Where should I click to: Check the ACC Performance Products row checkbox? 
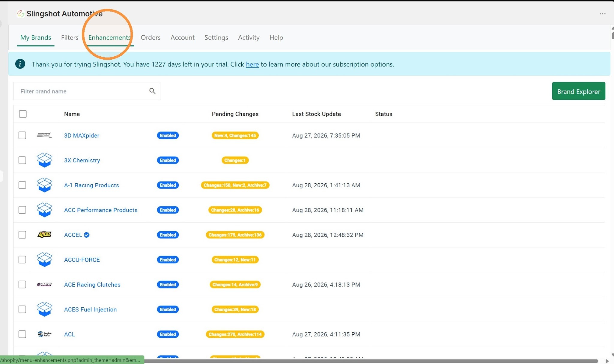coord(22,210)
